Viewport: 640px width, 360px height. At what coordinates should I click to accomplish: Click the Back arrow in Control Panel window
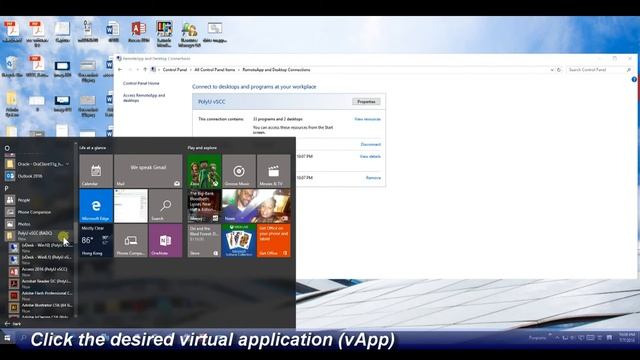(x=120, y=70)
